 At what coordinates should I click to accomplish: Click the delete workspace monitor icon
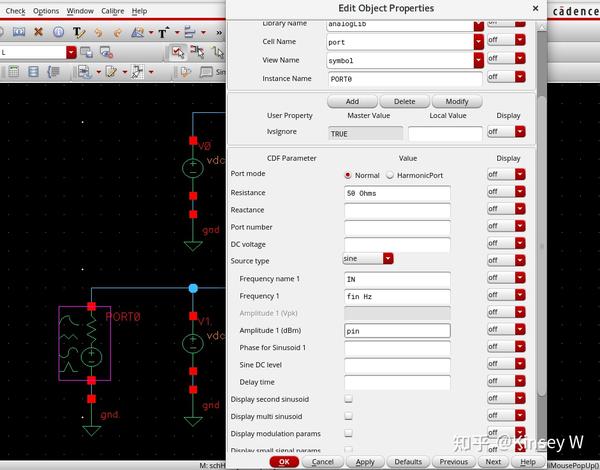coord(106,52)
